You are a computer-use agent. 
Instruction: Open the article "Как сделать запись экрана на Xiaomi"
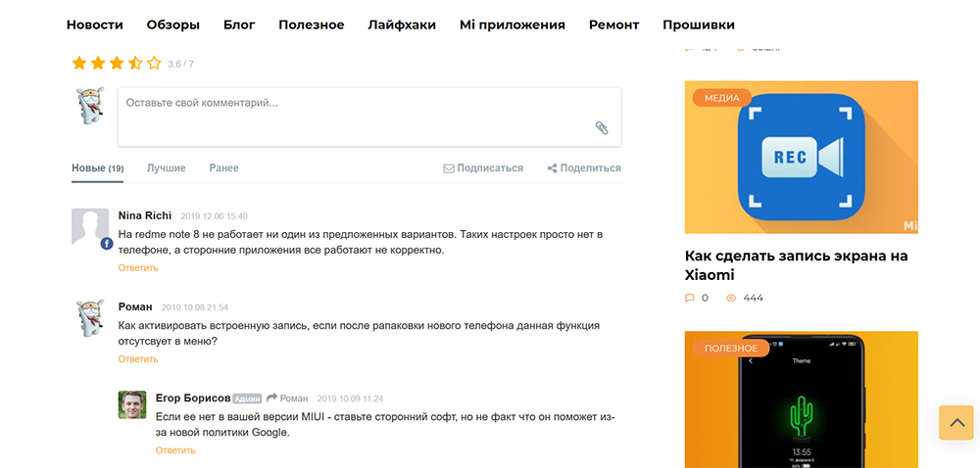796,265
